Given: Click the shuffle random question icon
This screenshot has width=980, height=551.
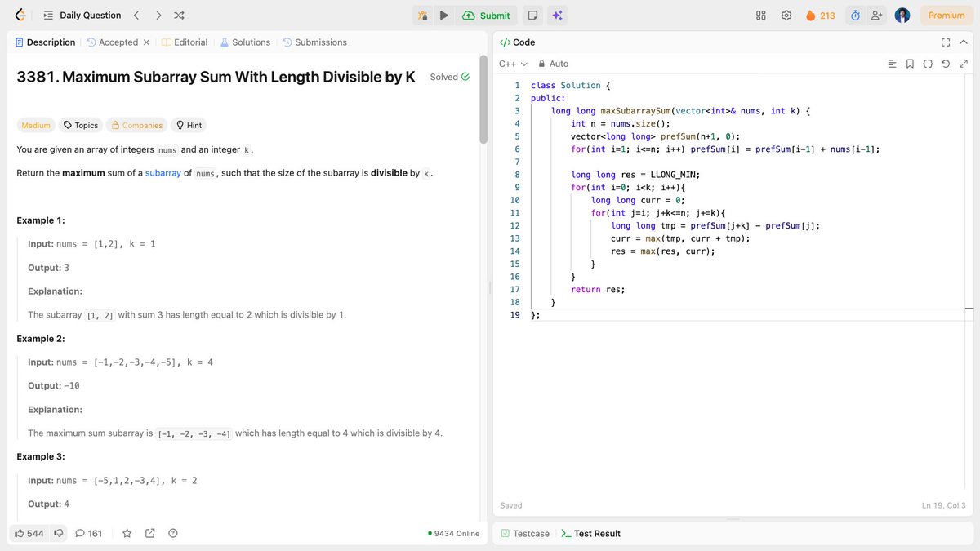Looking at the screenshot, I should tap(178, 15).
